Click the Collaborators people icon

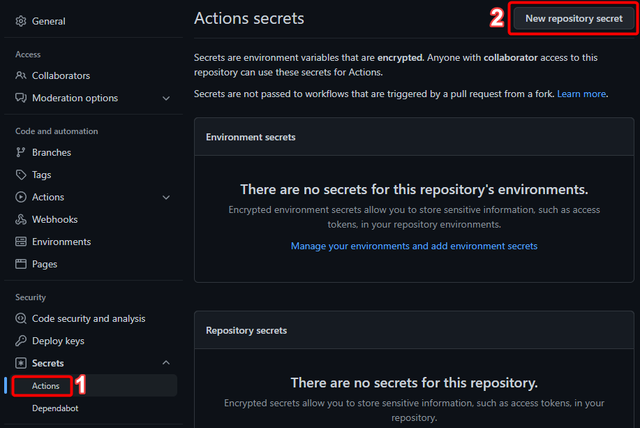coord(21,75)
